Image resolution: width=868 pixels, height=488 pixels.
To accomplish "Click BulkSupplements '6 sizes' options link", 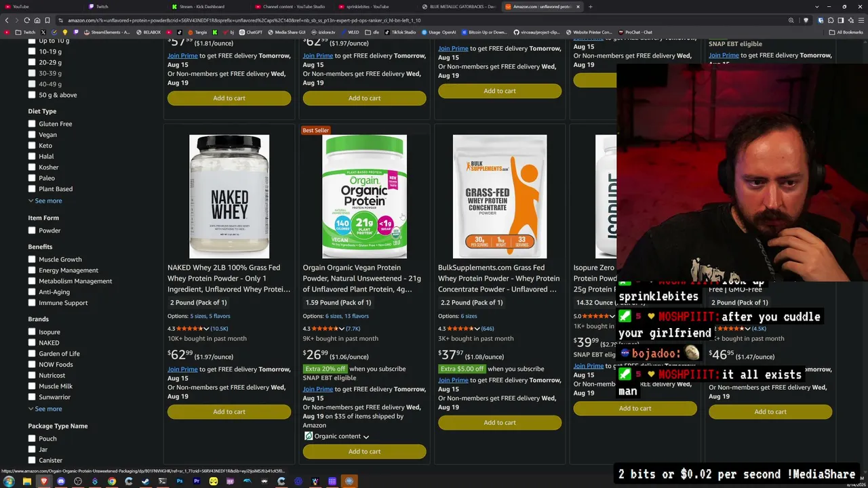I will 469,316.
